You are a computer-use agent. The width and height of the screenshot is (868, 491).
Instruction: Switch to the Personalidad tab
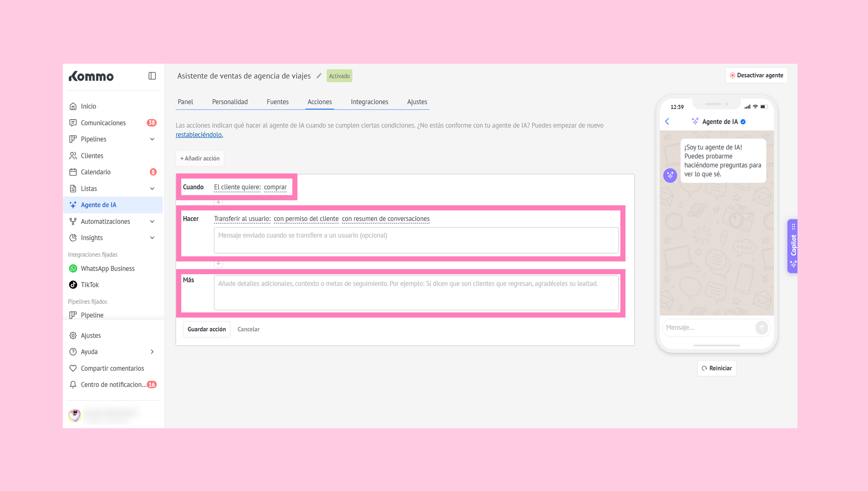pos(229,102)
